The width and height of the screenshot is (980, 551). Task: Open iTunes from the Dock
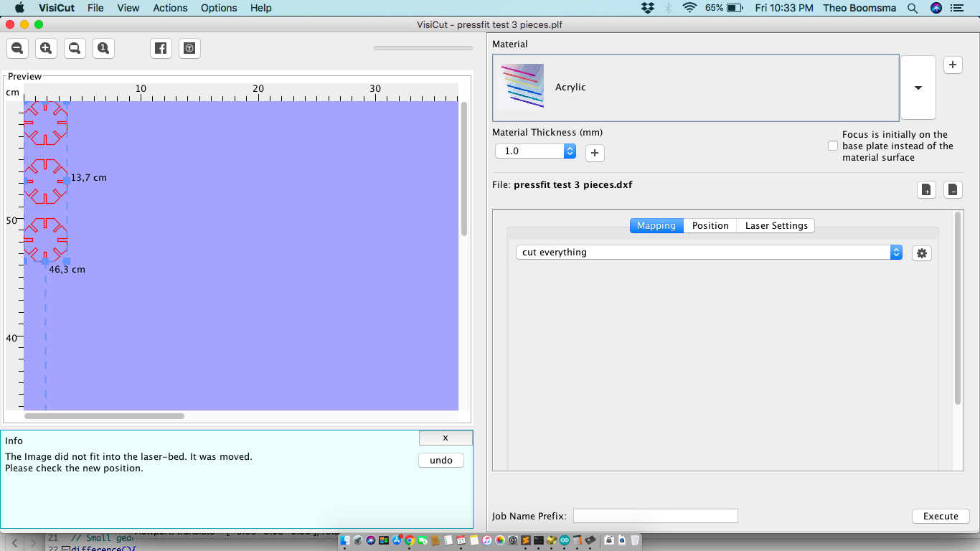(x=487, y=540)
